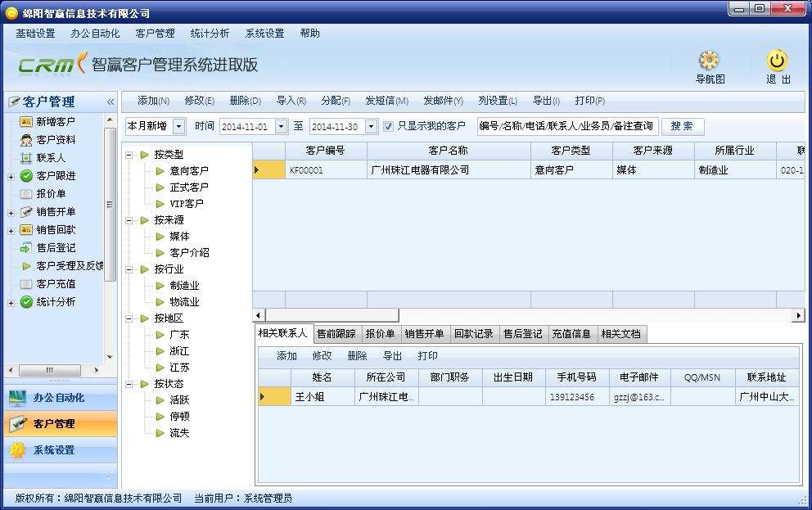This screenshot has width=812, height=510.
Task: Click the 客户名称 column header
Action: [x=449, y=151]
